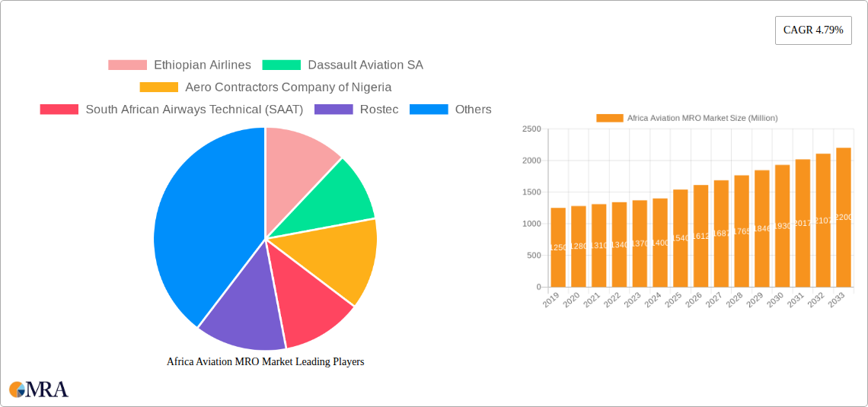Click the Rostec purple legend swatch
Image resolution: width=868 pixels, height=407 pixels.
333,110
